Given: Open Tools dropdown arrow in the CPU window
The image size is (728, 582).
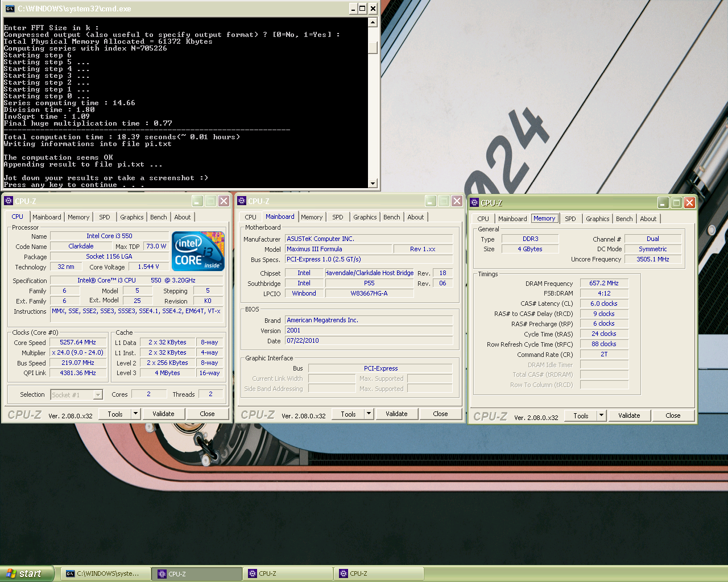Looking at the screenshot, I should coord(135,414).
